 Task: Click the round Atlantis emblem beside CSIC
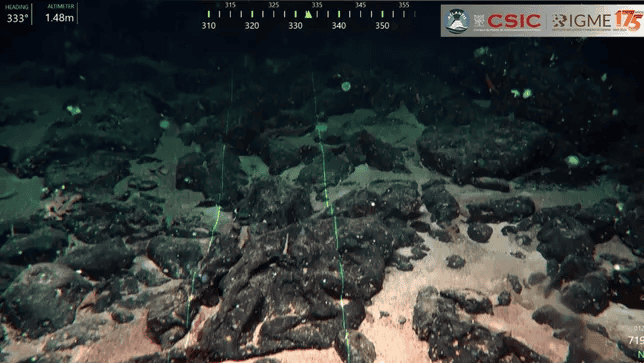(457, 21)
